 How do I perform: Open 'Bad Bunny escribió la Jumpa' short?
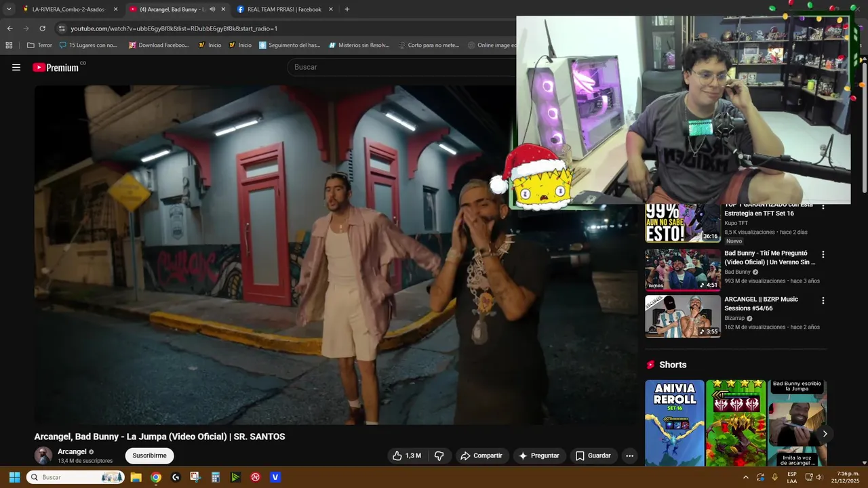point(797,423)
